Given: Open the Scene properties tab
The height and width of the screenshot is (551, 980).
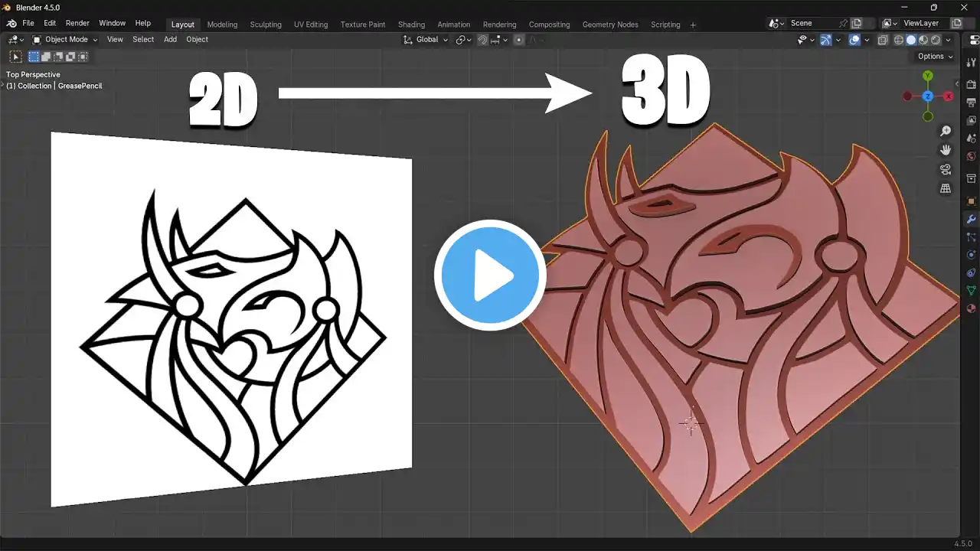Looking at the screenshot, I should 972,139.
